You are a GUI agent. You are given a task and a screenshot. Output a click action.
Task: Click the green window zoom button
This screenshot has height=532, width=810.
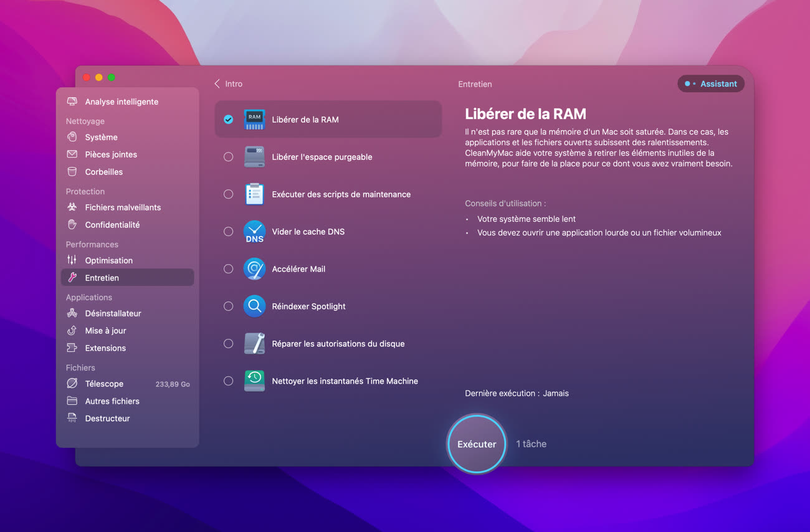click(x=112, y=77)
